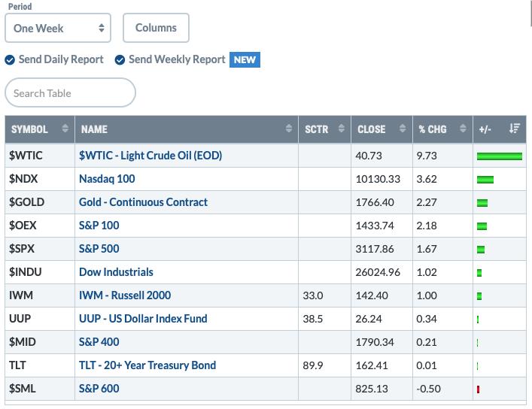Screen dimensions: 532x409
Task: Open the Period dropdown showing One Week
Action: tap(58, 28)
